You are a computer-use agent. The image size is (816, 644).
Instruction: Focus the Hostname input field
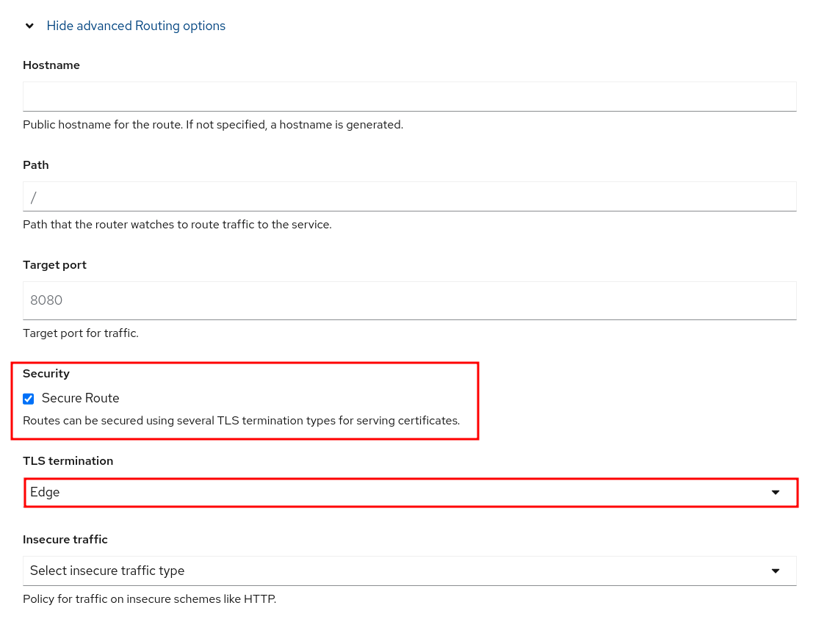coord(409,96)
